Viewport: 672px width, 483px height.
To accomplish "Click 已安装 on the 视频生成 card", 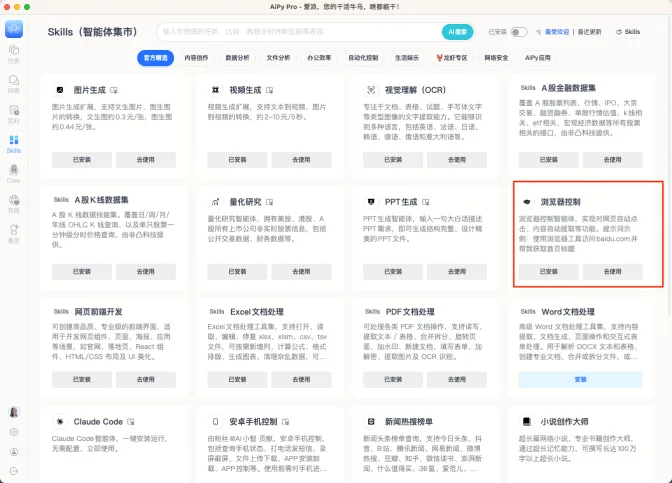I will pos(237,160).
